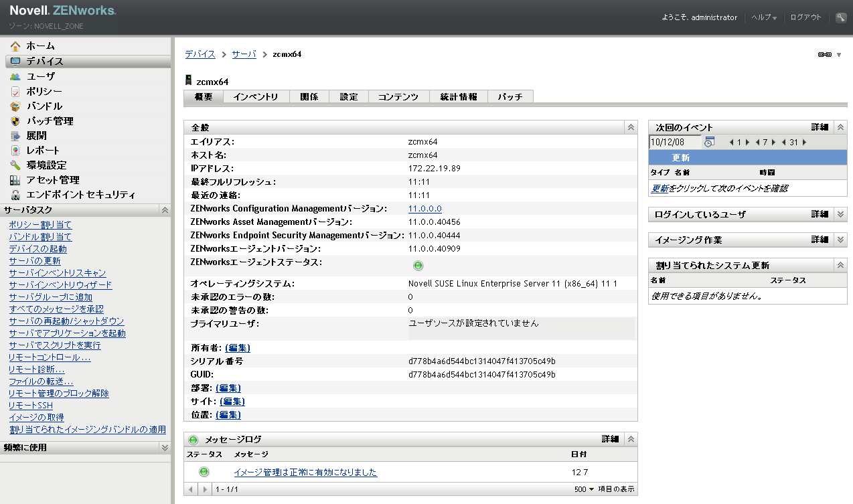Collapse the メッセージログ panel
This screenshot has width=853, height=504.
coord(630,439)
